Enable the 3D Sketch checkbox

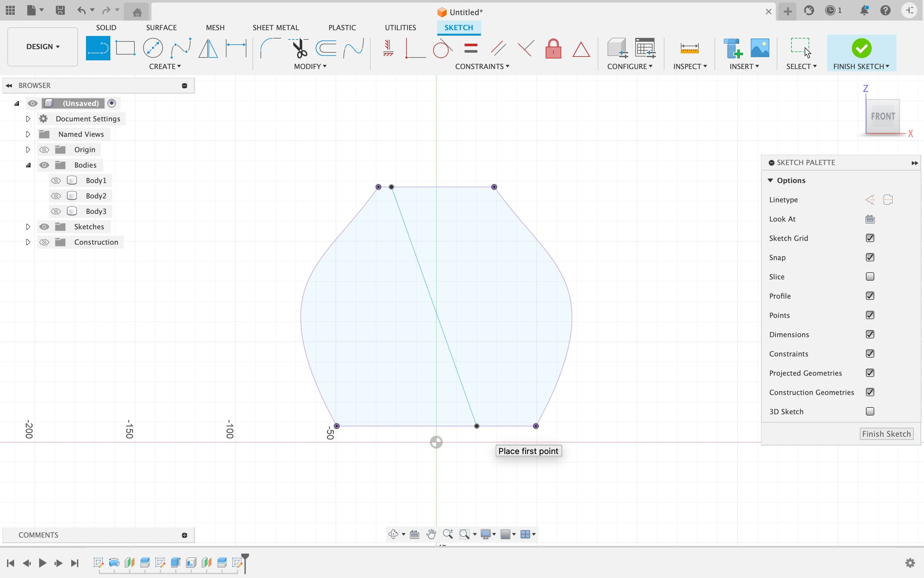870,411
